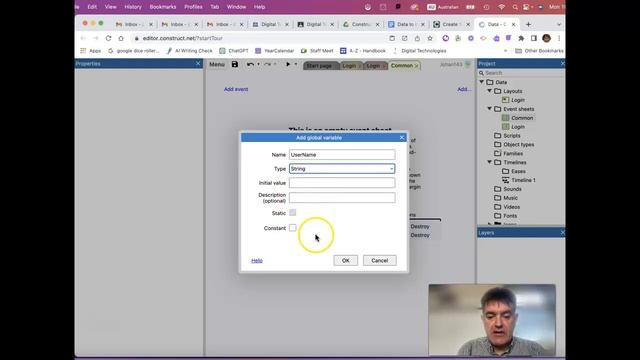This screenshot has width=640, height=360.
Task: Close the Common editor tab
Action: [x=416, y=66]
